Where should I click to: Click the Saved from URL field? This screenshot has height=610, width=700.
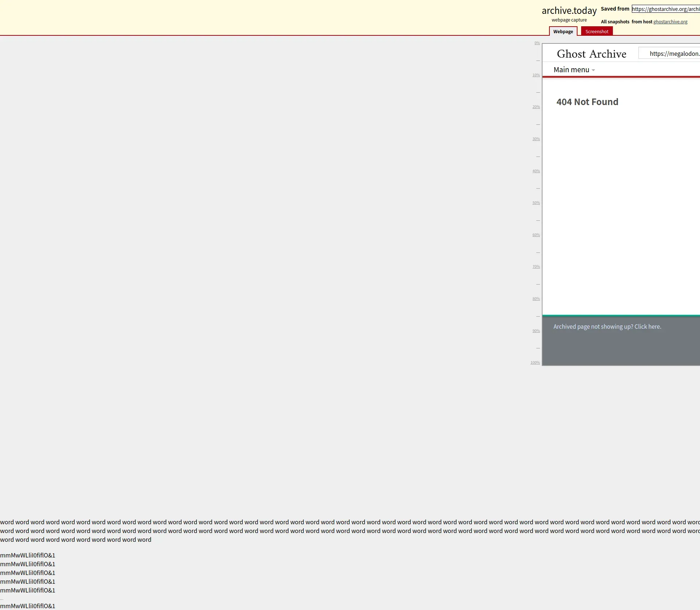[666, 9]
